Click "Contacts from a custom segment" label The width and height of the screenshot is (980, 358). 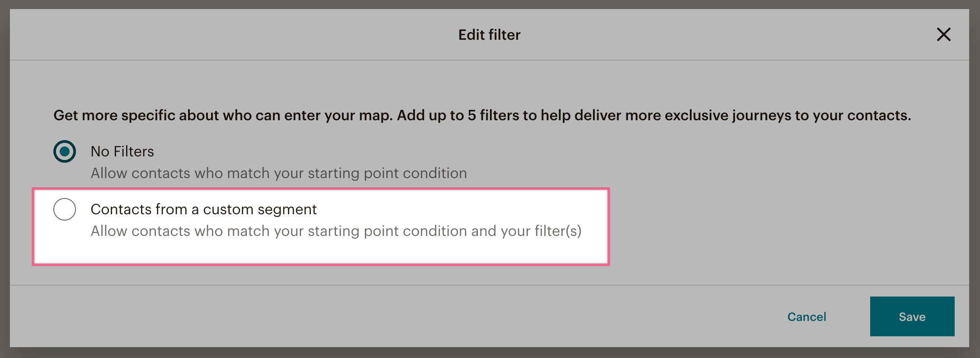tap(203, 209)
